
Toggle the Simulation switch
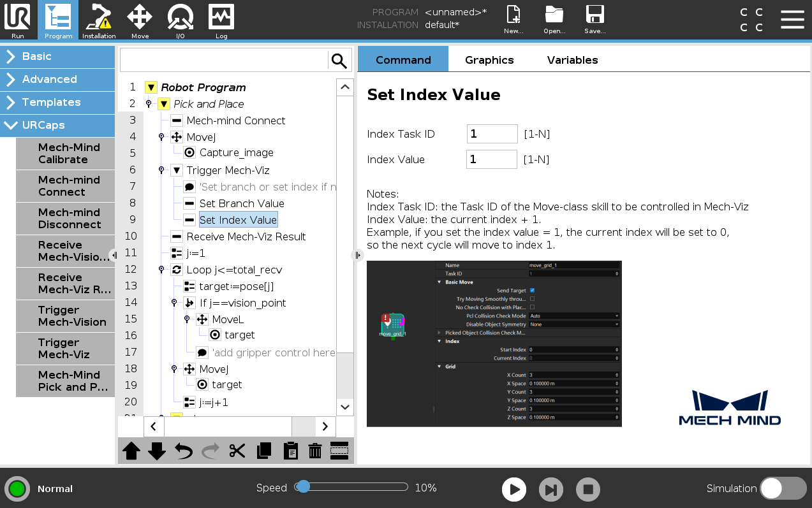point(783,488)
